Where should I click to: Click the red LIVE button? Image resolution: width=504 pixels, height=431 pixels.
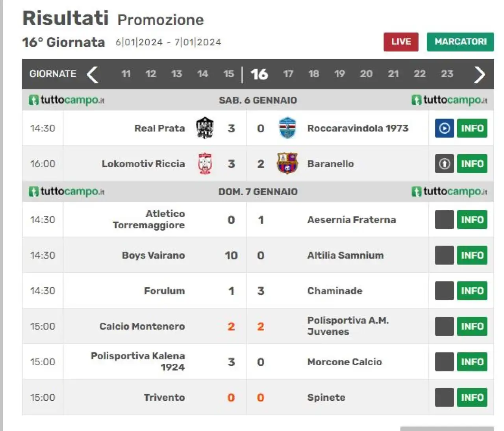coord(401,42)
